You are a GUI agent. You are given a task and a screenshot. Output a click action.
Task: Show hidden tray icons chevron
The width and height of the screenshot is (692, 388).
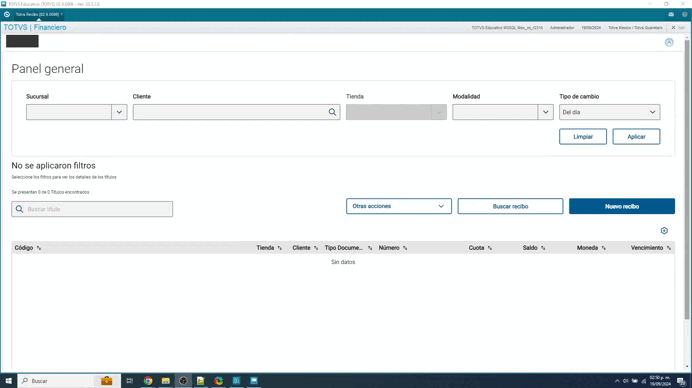pyautogui.click(x=617, y=381)
